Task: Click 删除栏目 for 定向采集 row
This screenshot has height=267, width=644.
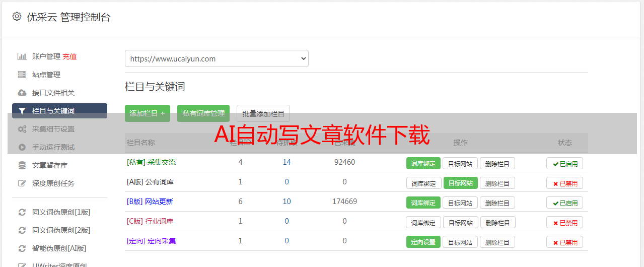Action: 497,242
